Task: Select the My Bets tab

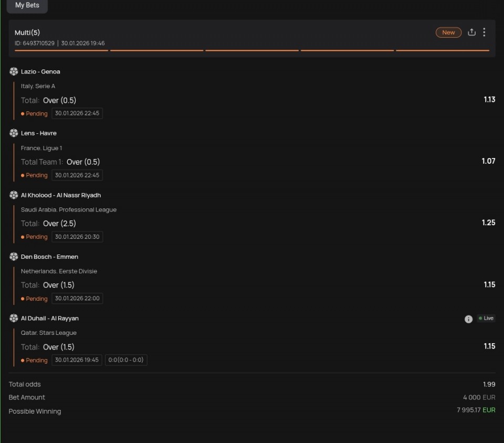Action: [27, 5]
